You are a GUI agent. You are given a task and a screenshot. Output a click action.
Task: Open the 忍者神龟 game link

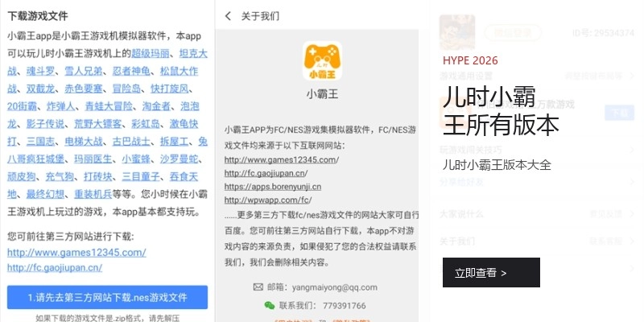tap(131, 71)
